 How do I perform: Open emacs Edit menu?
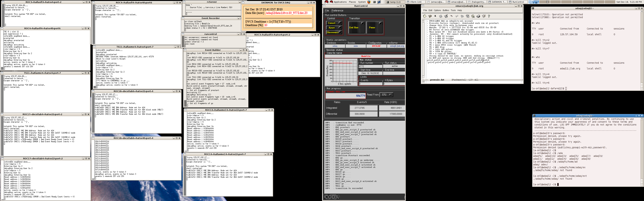430,11
